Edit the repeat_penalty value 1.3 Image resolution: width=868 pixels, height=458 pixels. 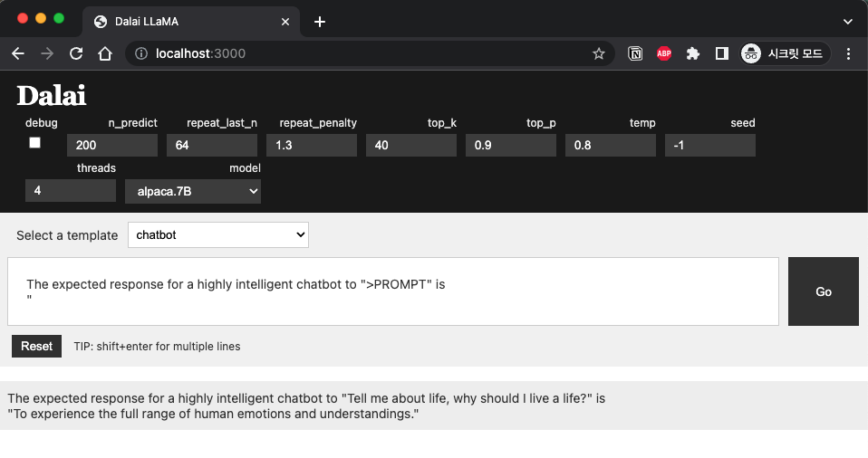[312, 146]
